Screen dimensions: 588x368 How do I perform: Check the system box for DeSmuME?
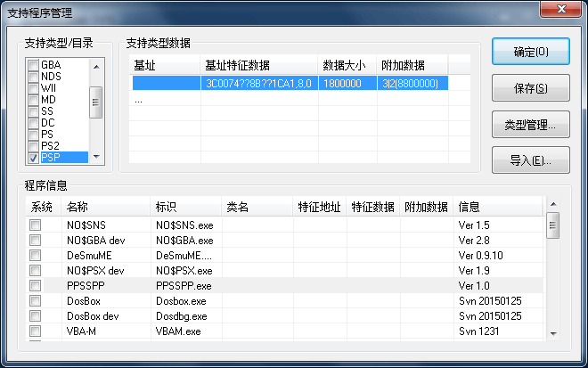click(36, 255)
